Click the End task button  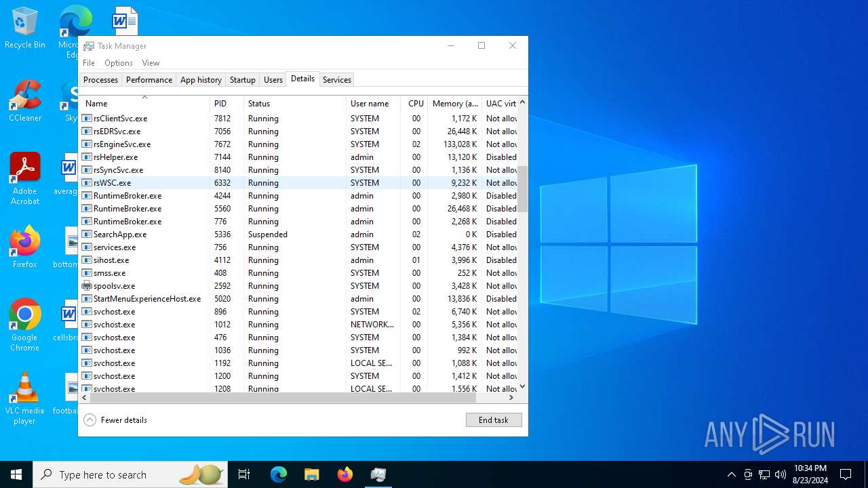click(493, 420)
